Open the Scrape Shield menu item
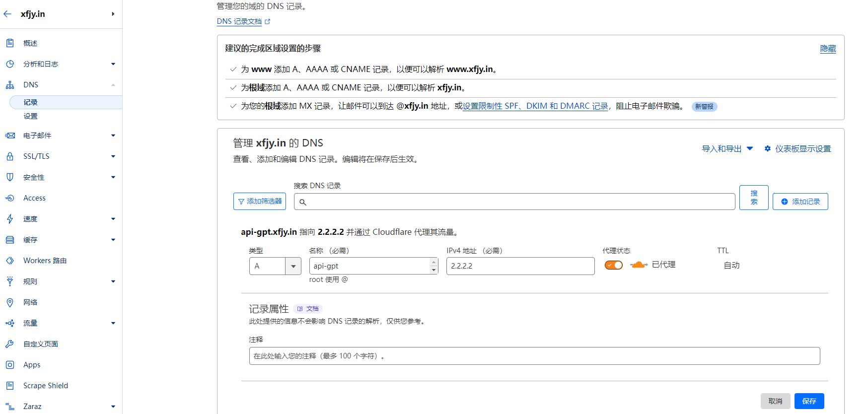 pyautogui.click(x=46, y=386)
